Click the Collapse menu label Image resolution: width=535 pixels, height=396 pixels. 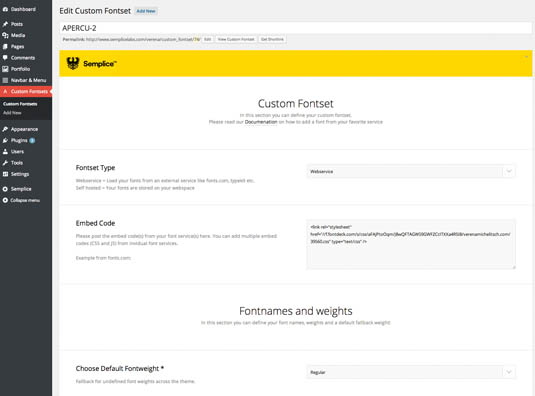pos(25,200)
